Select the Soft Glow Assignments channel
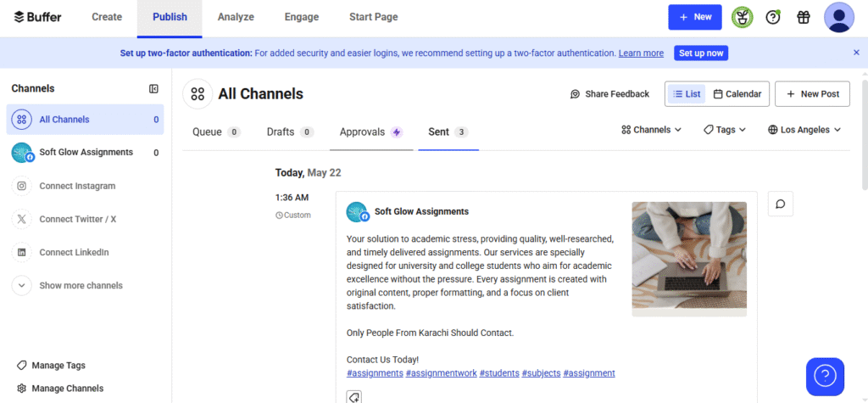 86,153
